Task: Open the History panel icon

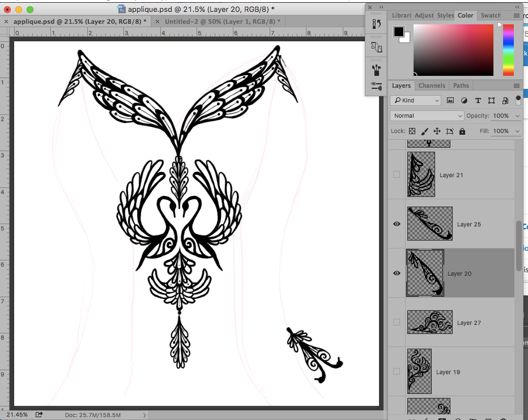Action: pyautogui.click(x=376, y=24)
